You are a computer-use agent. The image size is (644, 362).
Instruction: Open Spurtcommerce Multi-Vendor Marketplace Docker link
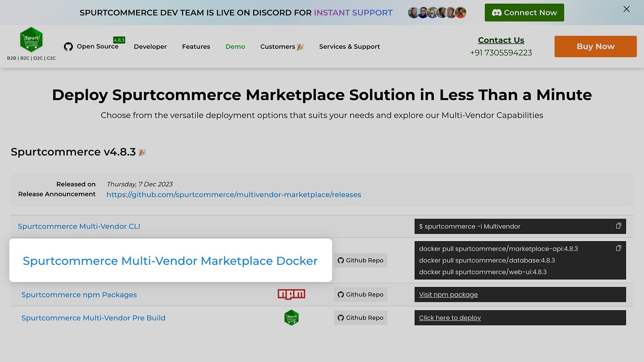point(170,261)
